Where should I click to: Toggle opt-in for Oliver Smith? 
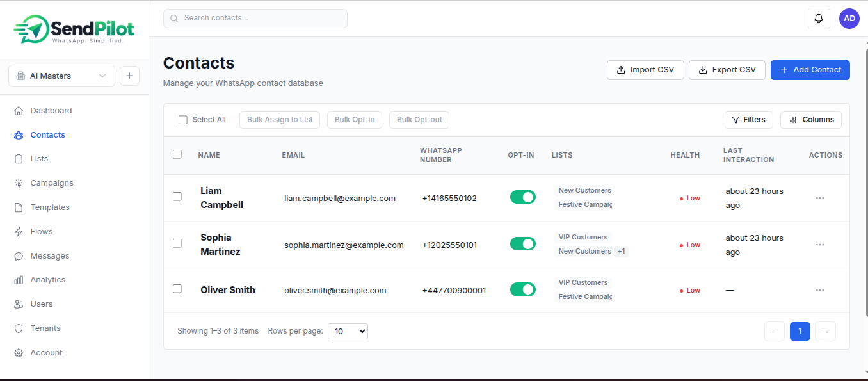pos(523,289)
